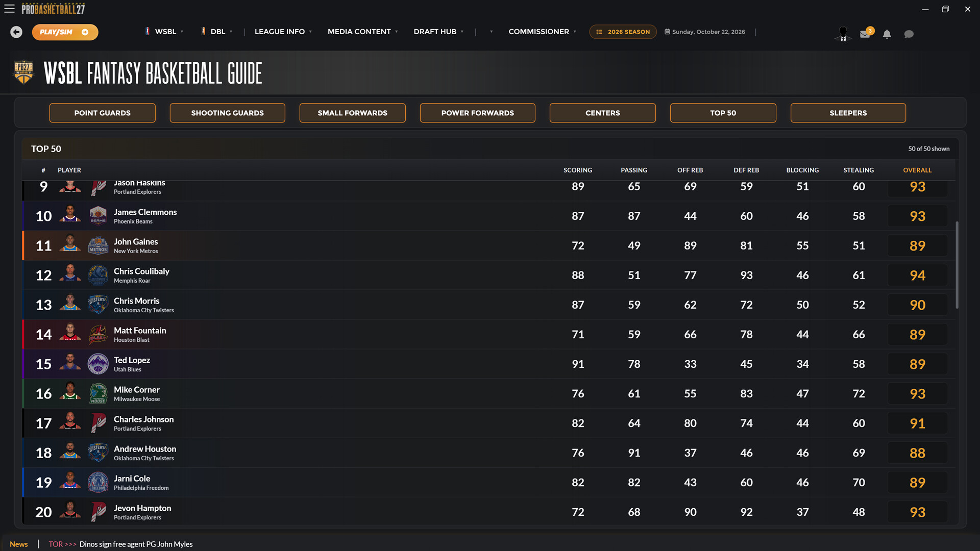Click Milwaukee Moose logo for Mike Corner
The image size is (980, 551).
(98, 393)
